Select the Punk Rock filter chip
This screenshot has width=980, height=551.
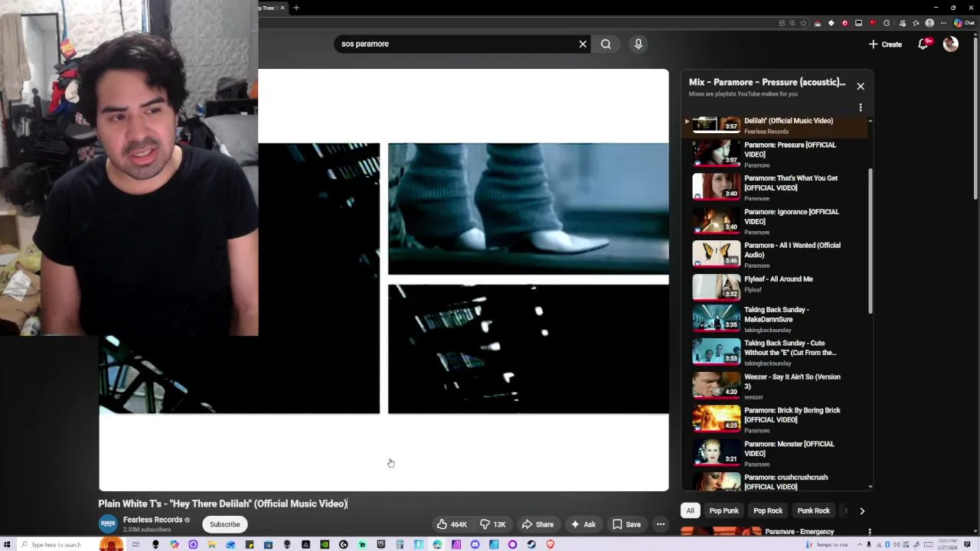point(813,510)
